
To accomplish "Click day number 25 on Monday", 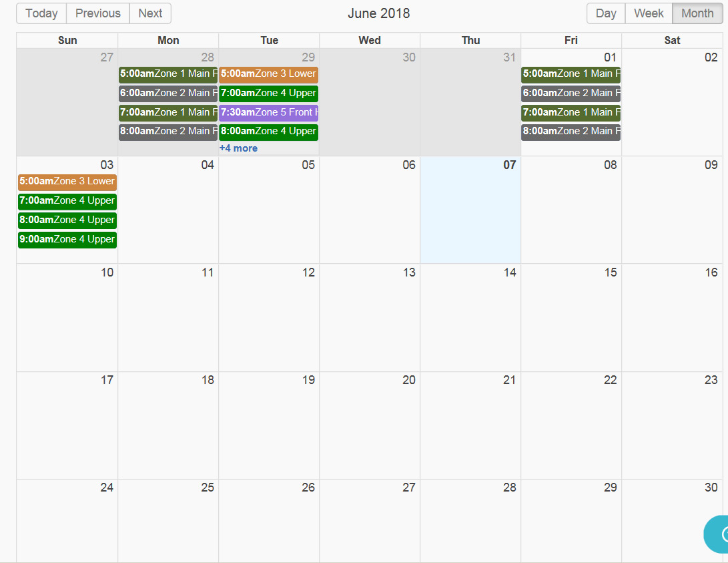I will 208,488.
